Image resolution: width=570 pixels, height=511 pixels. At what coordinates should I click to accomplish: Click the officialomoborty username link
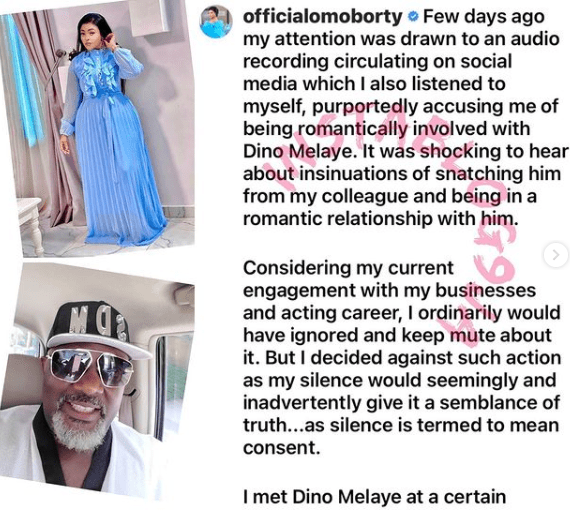click(x=322, y=17)
